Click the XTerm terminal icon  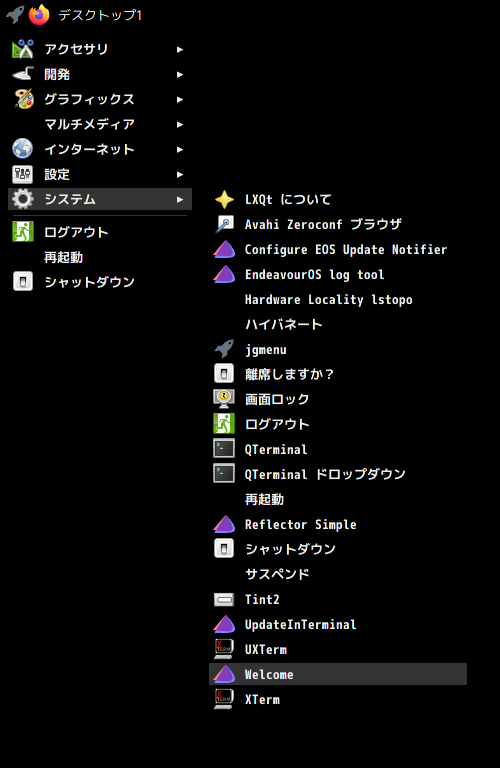224,699
